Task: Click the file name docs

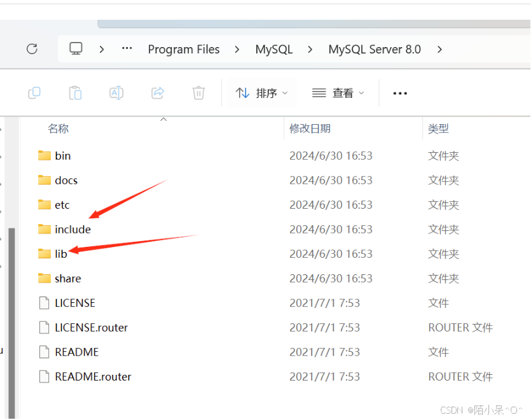Action: pyautogui.click(x=66, y=180)
